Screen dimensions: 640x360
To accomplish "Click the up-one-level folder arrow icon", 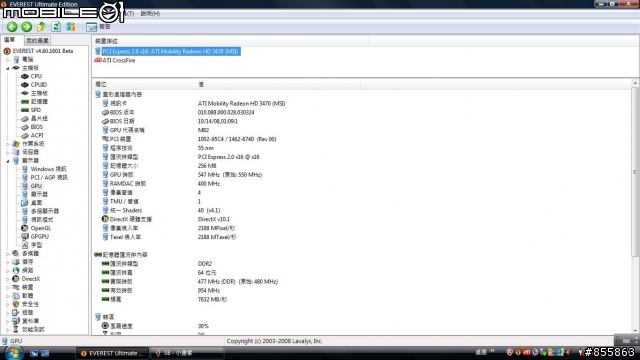I will point(41,27).
